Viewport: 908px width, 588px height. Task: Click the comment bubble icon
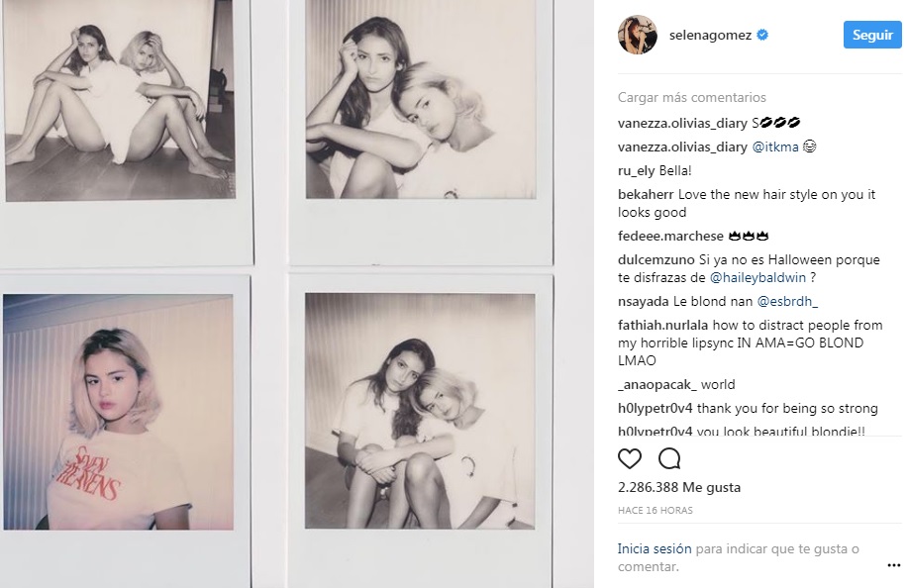click(x=669, y=459)
